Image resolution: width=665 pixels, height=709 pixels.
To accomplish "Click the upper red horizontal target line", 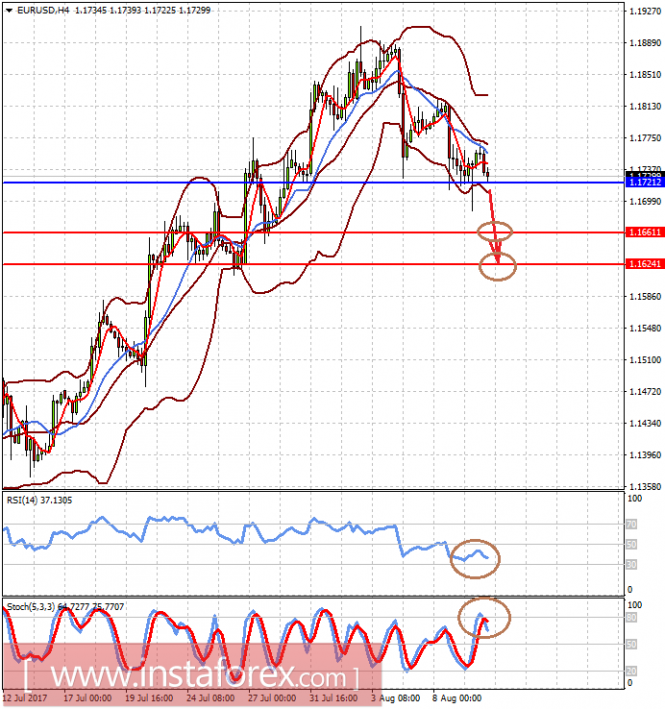I will (300, 233).
